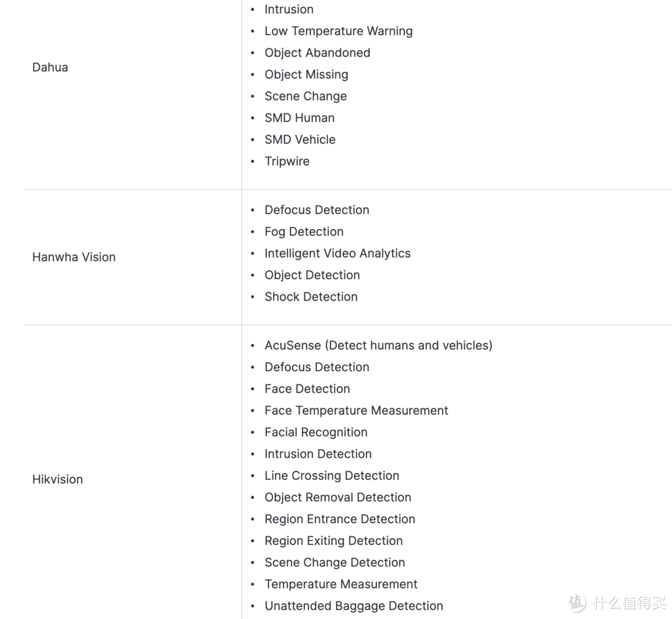
Task: Select the SMD Vehicle list item
Action: (x=299, y=139)
